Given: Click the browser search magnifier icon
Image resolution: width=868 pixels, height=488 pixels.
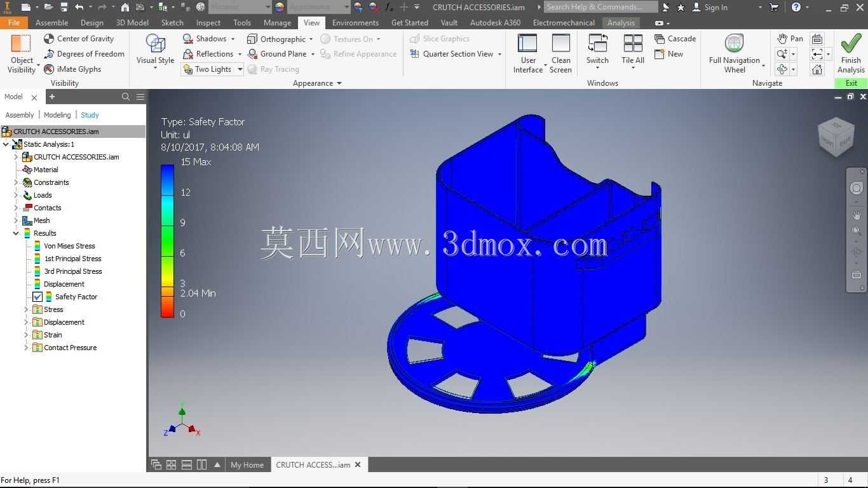Looking at the screenshot, I should 126,97.
